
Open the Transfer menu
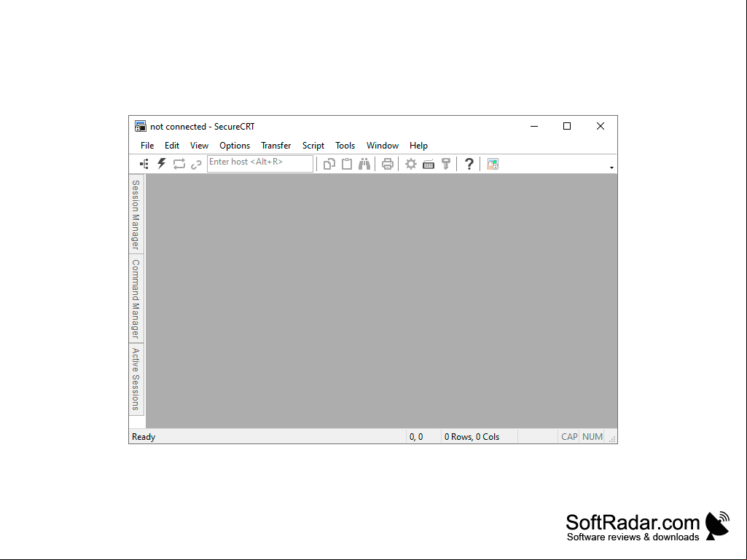(x=275, y=146)
